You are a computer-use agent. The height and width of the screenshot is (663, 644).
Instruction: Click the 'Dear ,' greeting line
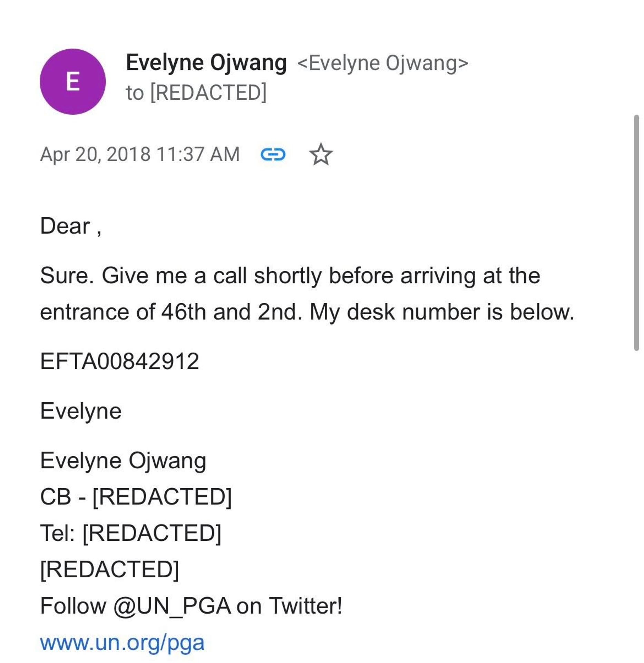71,226
